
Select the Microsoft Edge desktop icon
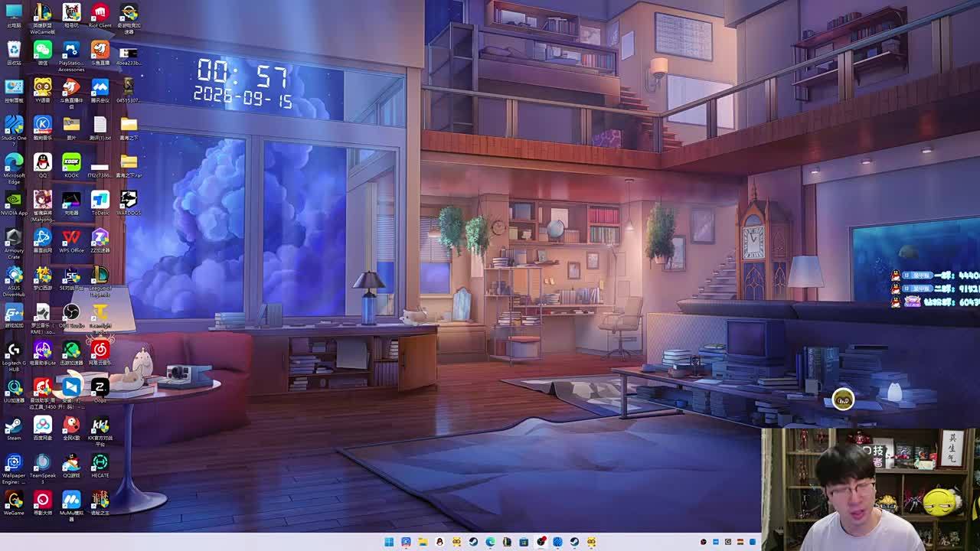(14, 168)
